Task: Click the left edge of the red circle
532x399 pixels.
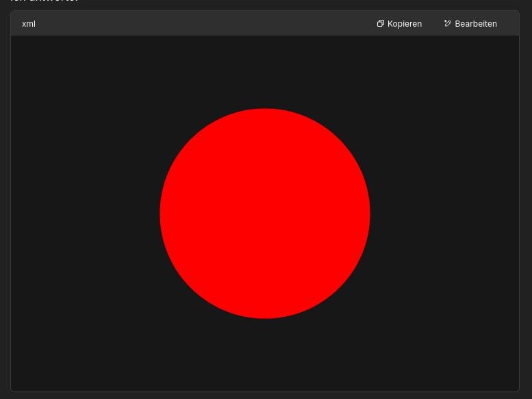Action: click(161, 214)
